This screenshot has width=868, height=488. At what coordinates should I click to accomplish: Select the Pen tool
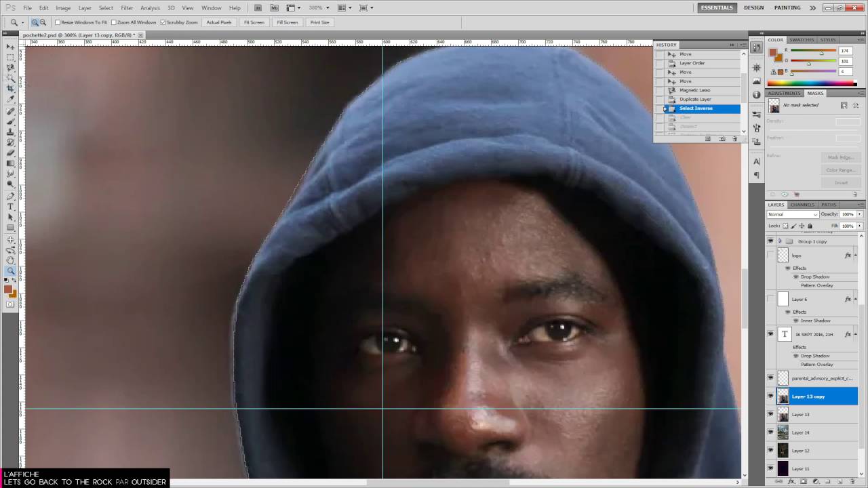[10, 196]
